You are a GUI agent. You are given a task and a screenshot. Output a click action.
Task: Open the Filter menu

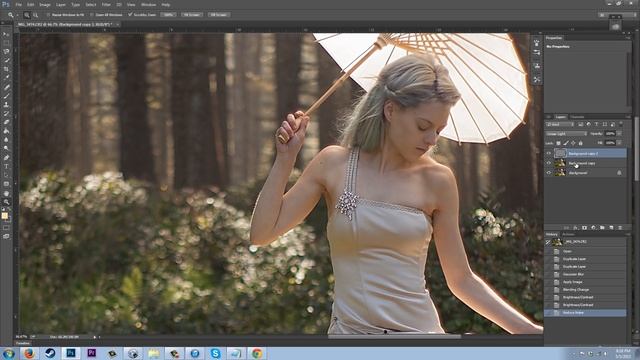[106, 4]
